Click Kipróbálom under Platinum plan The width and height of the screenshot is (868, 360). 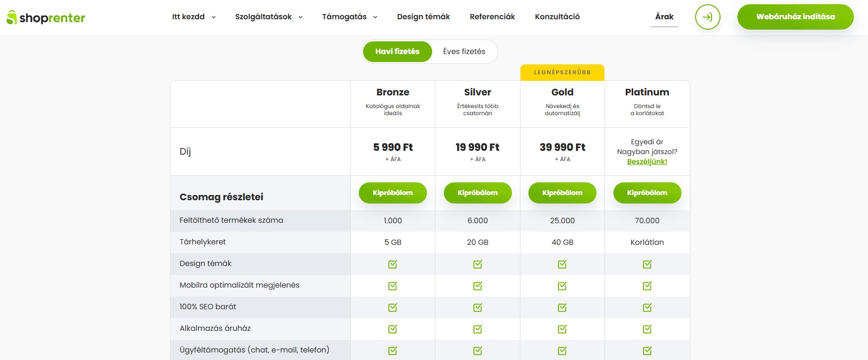pos(647,193)
